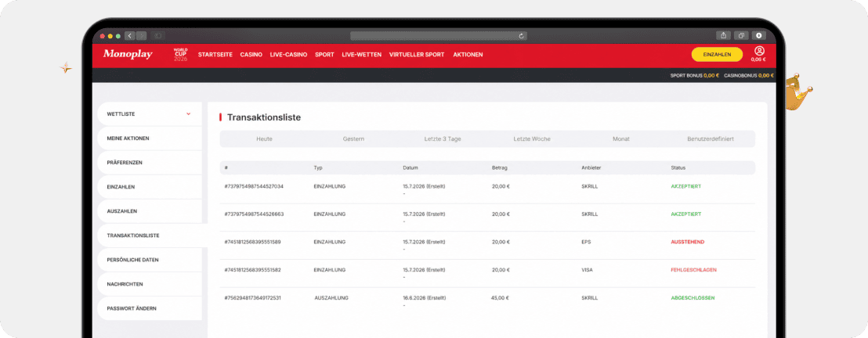Click transaction ID #7451812568395551582
868x338 pixels.
pyautogui.click(x=252, y=270)
